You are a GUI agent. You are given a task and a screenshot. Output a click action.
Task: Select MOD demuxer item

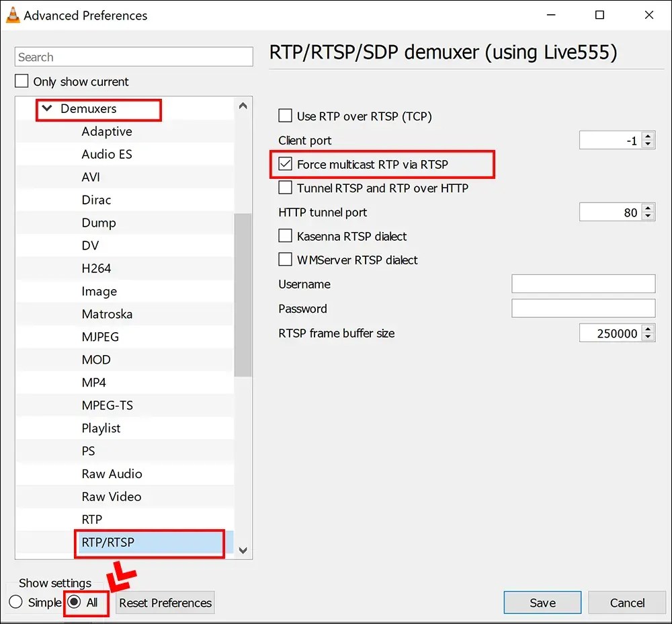point(96,359)
